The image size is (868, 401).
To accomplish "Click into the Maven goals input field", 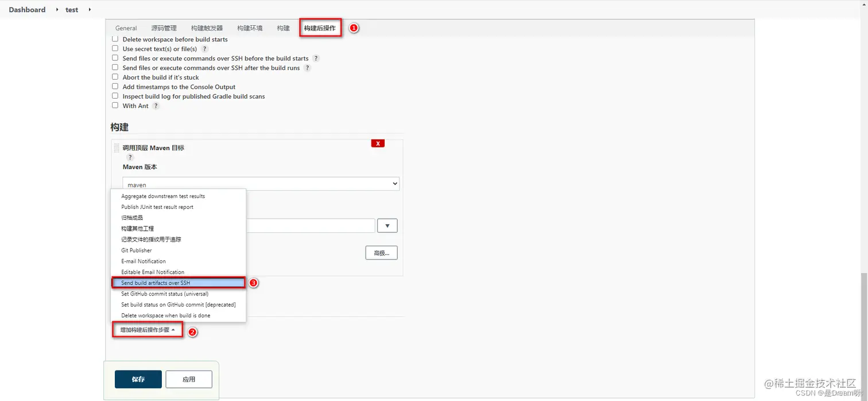I will [311, 225].
